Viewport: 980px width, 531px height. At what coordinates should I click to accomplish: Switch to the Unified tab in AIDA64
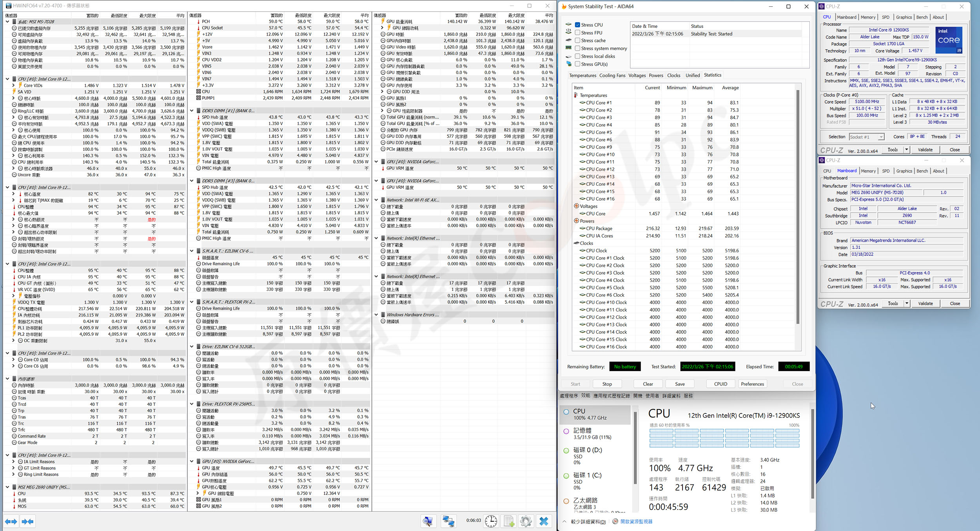point(693,75)
